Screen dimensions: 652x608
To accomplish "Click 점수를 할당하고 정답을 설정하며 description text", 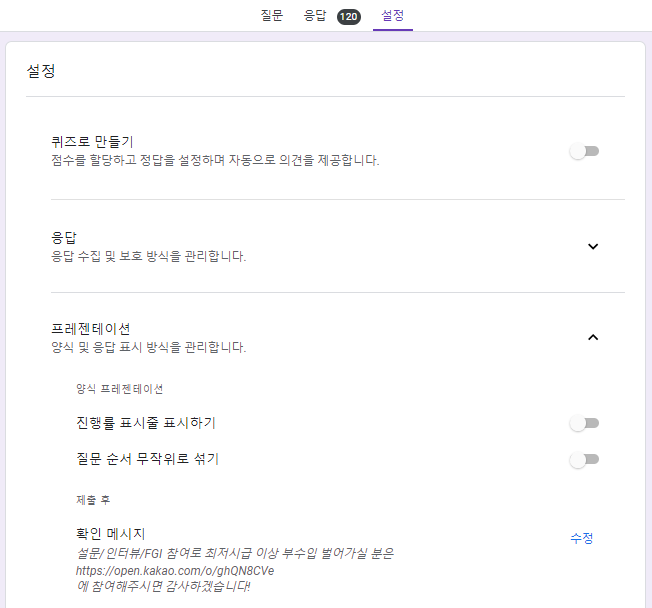I will 215,160.
